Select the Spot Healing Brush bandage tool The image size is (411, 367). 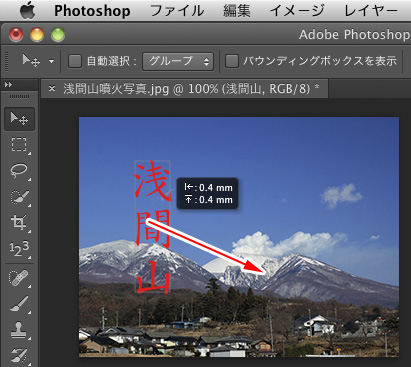pos(19,278)
